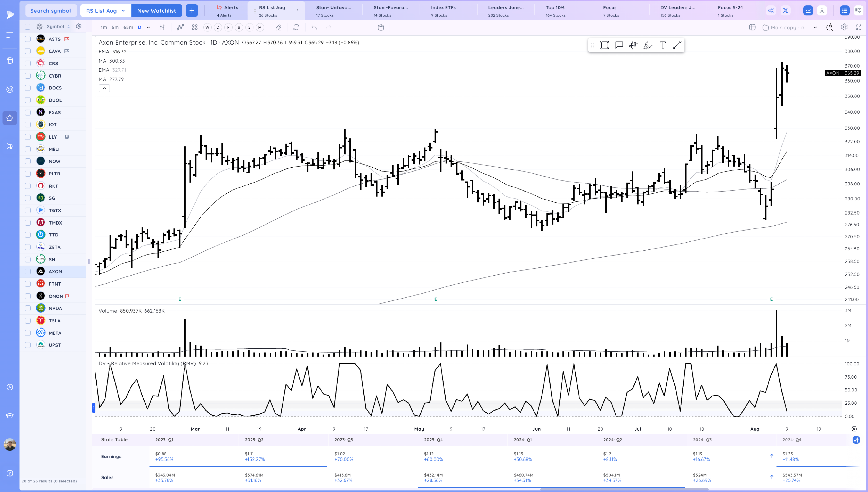
Task: Click the Search symbol field
Action: point(51,10)
